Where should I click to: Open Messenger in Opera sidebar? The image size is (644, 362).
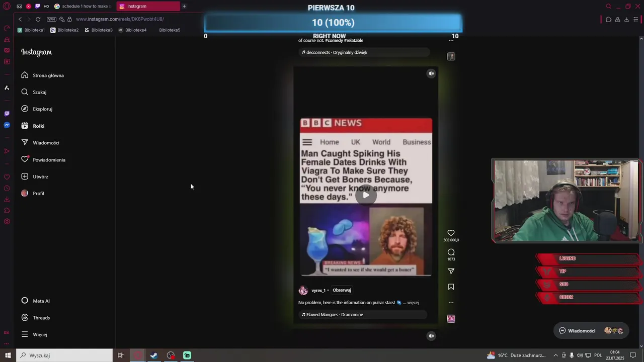[7, 125]
